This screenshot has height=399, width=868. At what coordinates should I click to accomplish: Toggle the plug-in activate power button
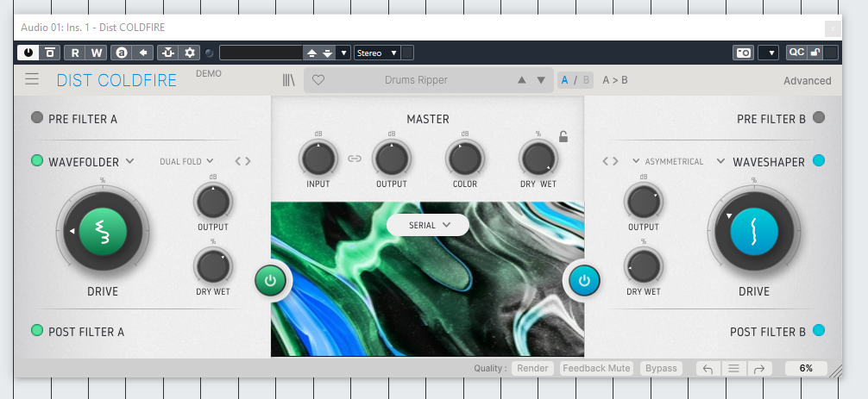point(28,53)
